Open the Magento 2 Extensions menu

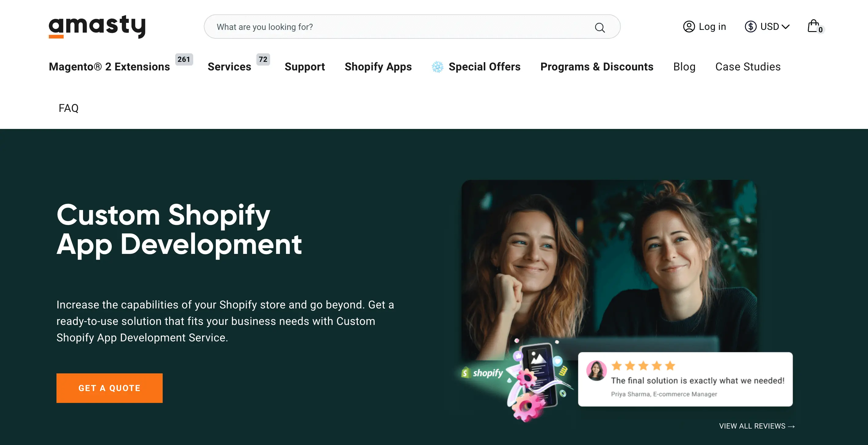[x=109, y=67]
